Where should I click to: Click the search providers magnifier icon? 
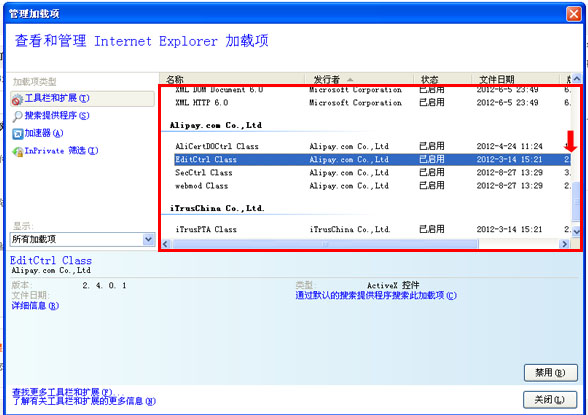(18, 116)
